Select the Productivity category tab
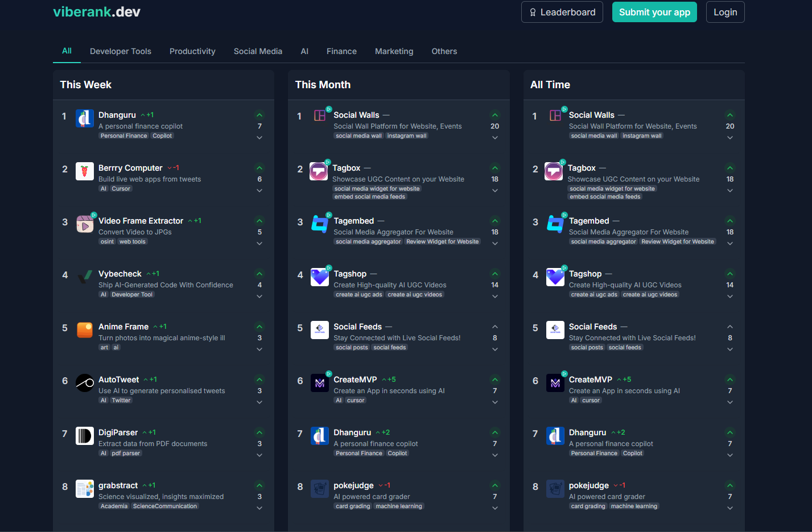This screenshot has width=812, height=532. [192, 51]
